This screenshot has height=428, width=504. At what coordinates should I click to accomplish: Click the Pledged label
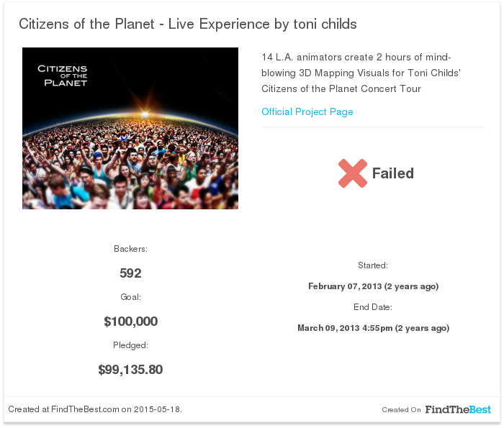[x=130, y=345]
